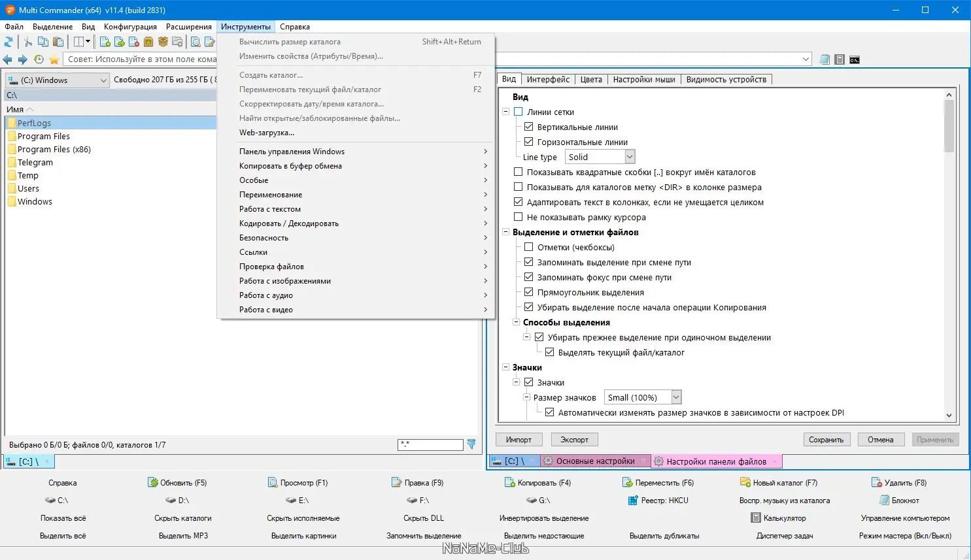Uncheck Горизонтальные линии
This screenshot has height=560, width=971.
point(529,142)
